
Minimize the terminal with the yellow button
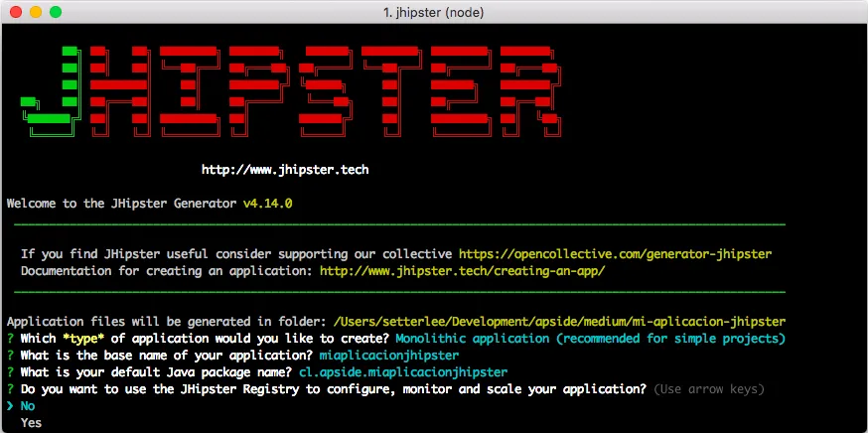(x=36, y=12)
